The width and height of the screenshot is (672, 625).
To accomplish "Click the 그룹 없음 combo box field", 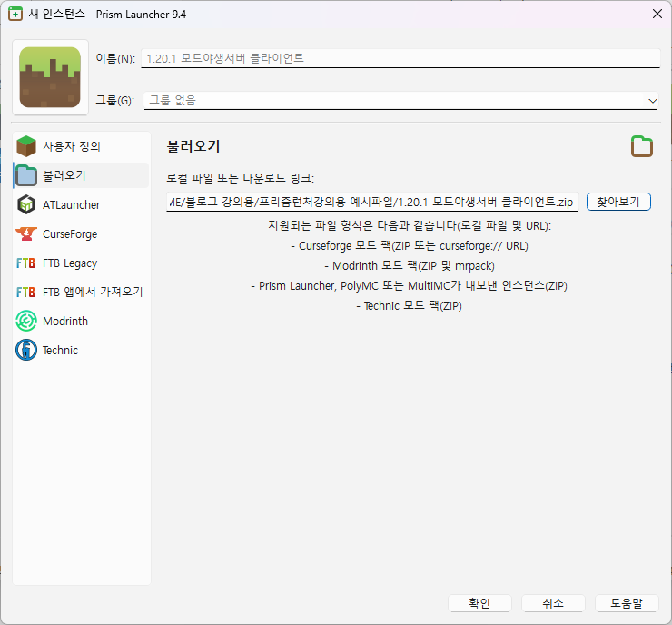I will coord(400,100).
